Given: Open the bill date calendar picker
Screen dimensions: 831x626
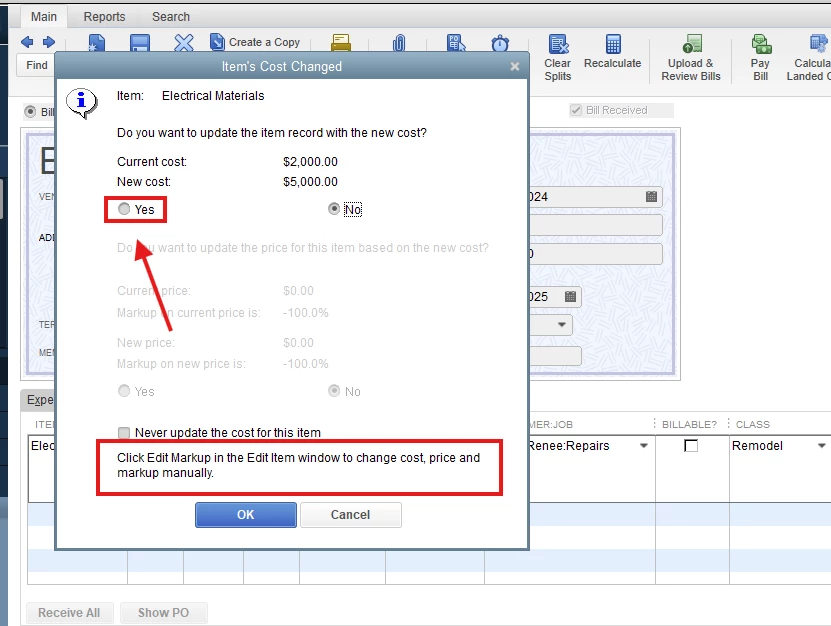Looking at the screenshot, I should click(x=651, y=197).
